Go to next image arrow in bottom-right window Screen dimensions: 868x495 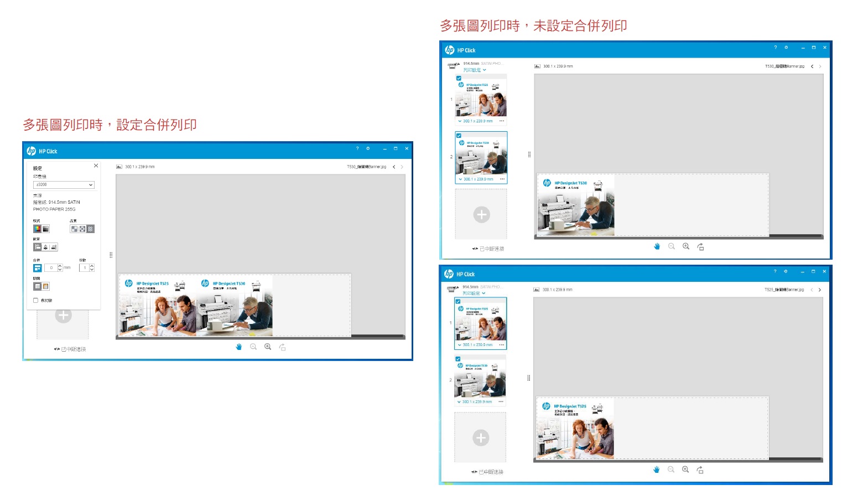[x=819, y=290]
